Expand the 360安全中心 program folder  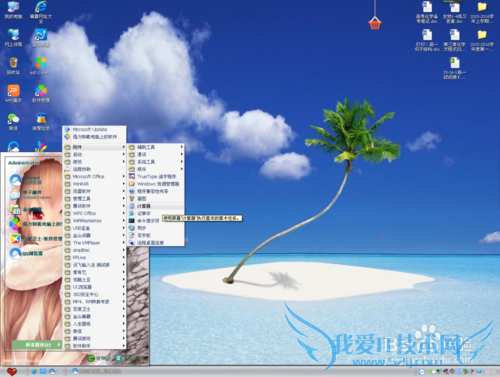click(x=95, y=294)
